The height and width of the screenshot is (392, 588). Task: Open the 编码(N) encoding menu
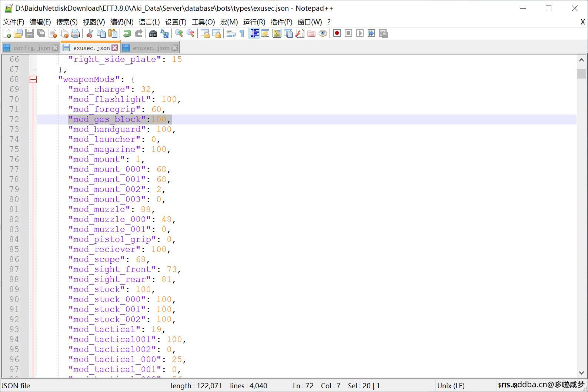121,22
